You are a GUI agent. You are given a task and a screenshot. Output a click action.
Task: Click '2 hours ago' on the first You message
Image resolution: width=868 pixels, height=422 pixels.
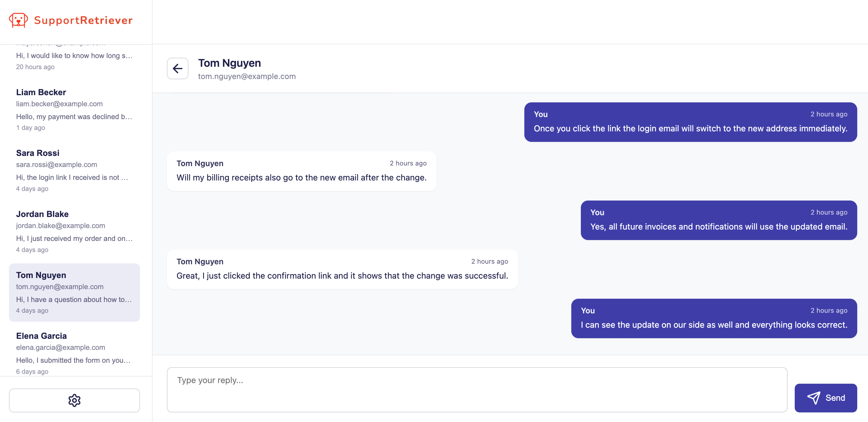click(x=829, y=114)
